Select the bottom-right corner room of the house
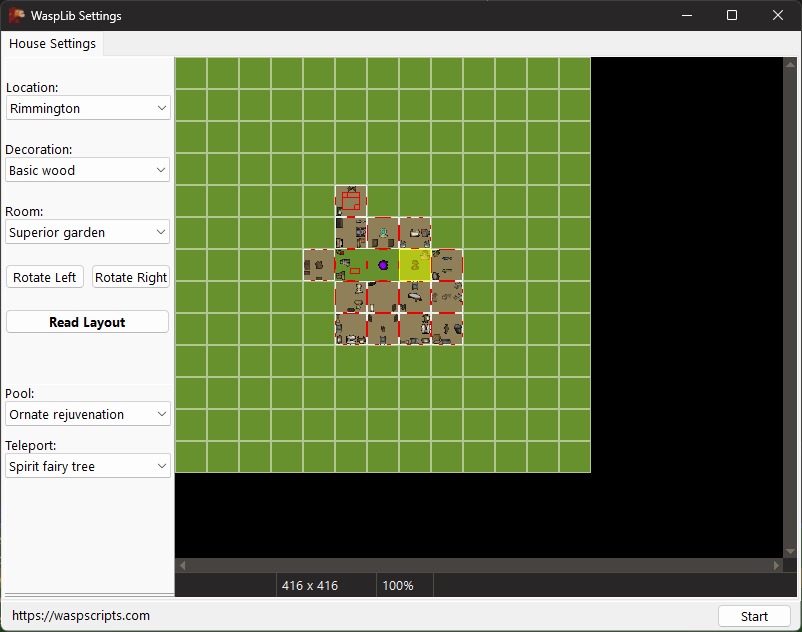This screenshot has height=632, width=802. (x=447, y=329)
